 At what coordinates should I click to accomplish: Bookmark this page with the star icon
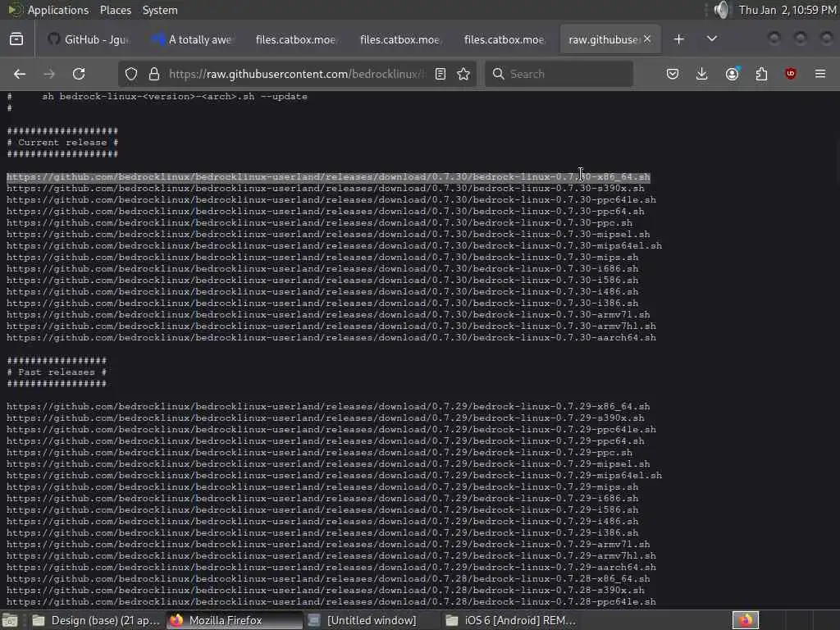tap(463, 74)
